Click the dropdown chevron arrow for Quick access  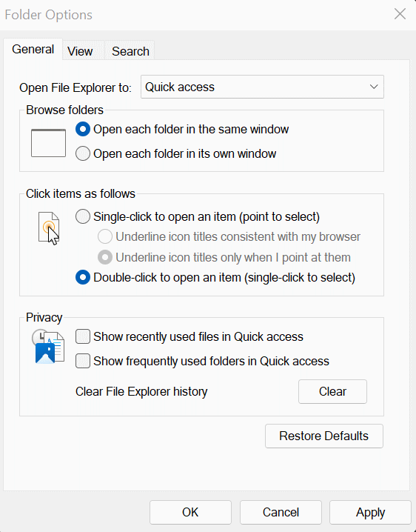374,87
